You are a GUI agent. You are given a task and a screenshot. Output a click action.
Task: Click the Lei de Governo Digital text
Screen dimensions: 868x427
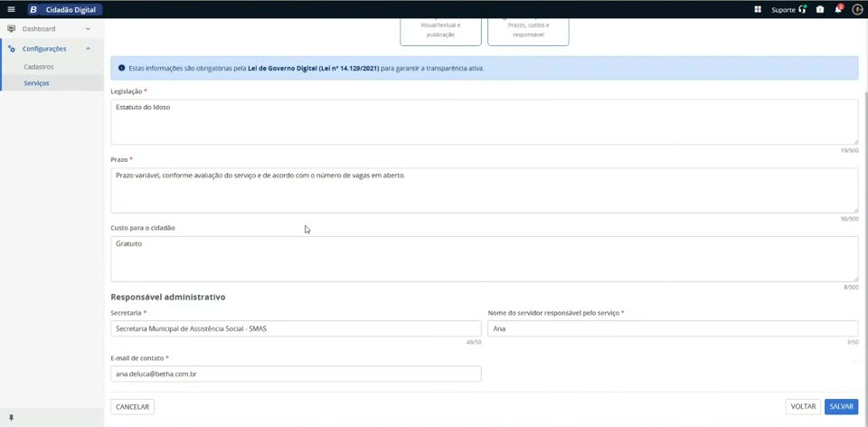click(x=314, y=69)
